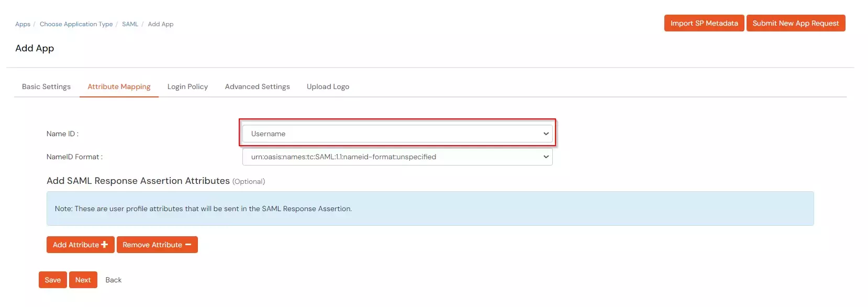Image resolution: width=868 pixels, height=307 pixels.
Task: Open the Name ID dropdown showing Username
Action: (397, 134)
